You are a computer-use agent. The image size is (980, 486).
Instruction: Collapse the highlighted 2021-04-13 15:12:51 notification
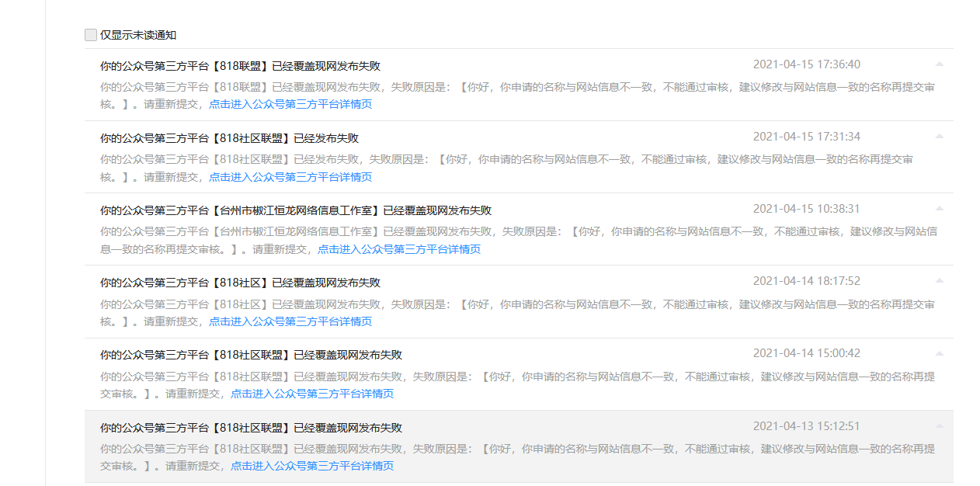click(x=939, y=426)
